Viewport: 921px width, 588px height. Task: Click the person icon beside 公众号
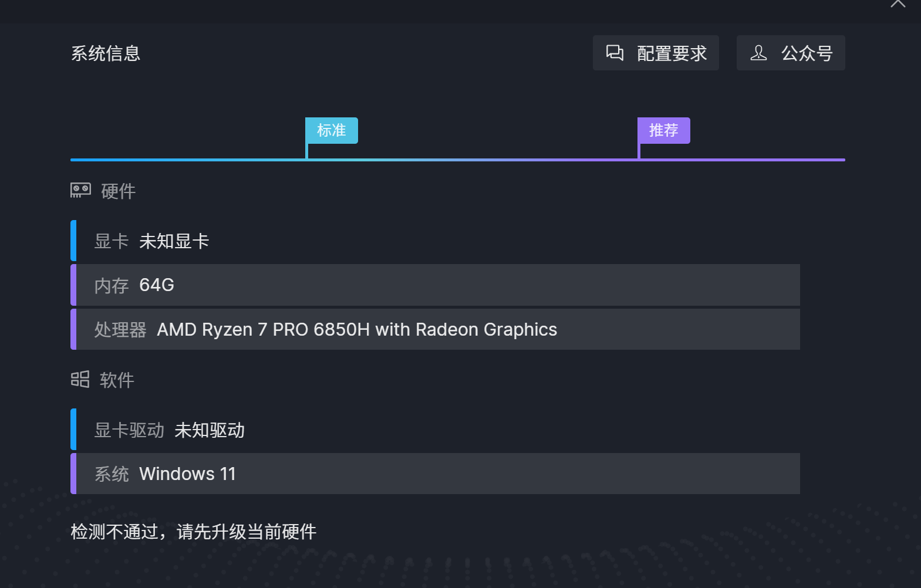tap(758, 53)
